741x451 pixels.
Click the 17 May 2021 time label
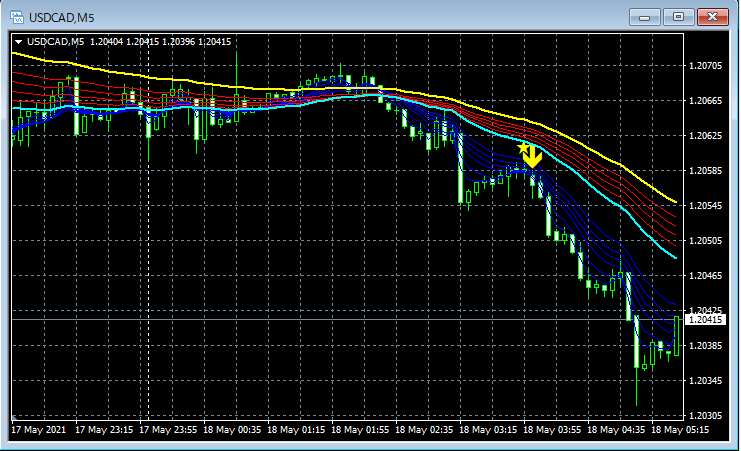pyautogui.click(x=39, y=430)
